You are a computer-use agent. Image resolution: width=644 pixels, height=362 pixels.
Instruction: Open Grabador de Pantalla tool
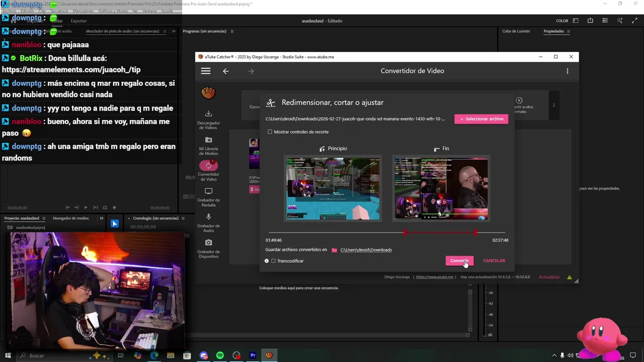coord(208,197)
